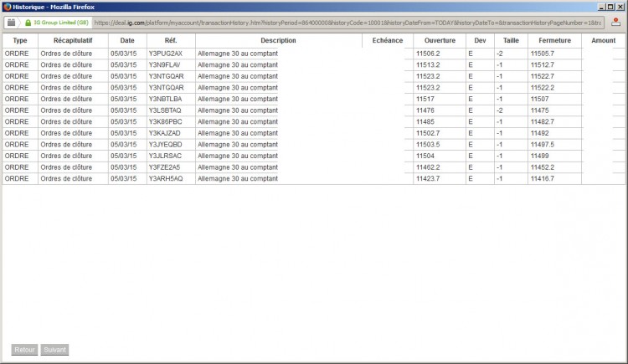This screenshot has width=628, height=364.
Task: Click the Taille column header
Action: point(511,40)
